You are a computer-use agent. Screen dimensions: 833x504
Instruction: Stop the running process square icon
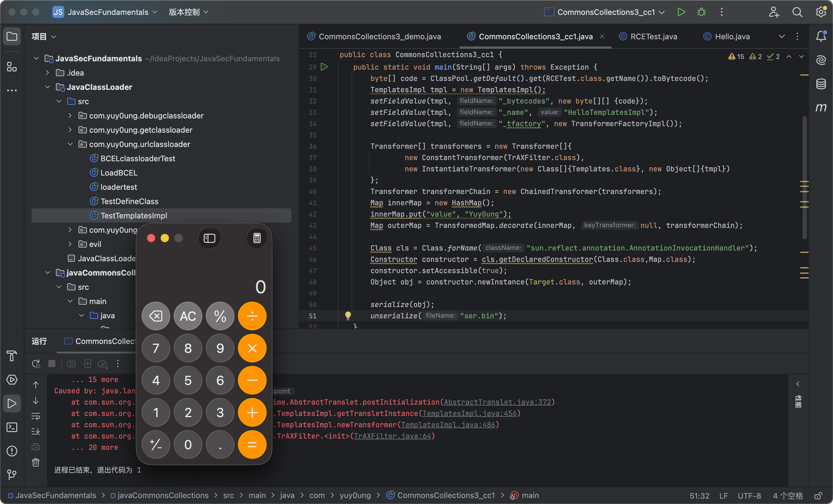tap(52, 364)
